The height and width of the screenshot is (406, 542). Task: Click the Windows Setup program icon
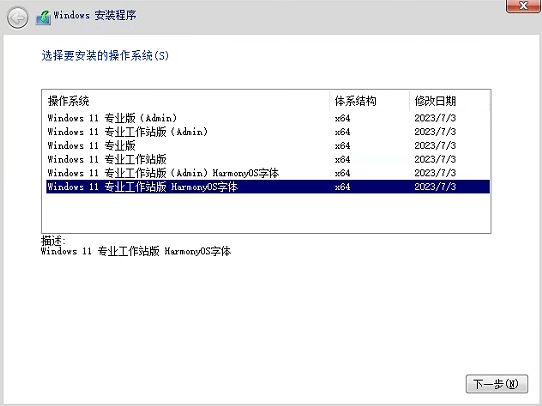pyautogui.click(x=43, y=17)
